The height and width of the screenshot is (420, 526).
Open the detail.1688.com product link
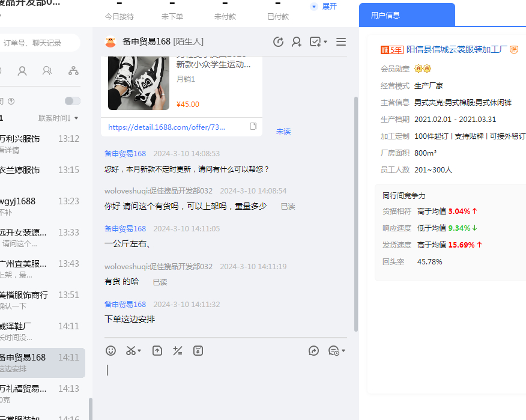click(167, 127)
